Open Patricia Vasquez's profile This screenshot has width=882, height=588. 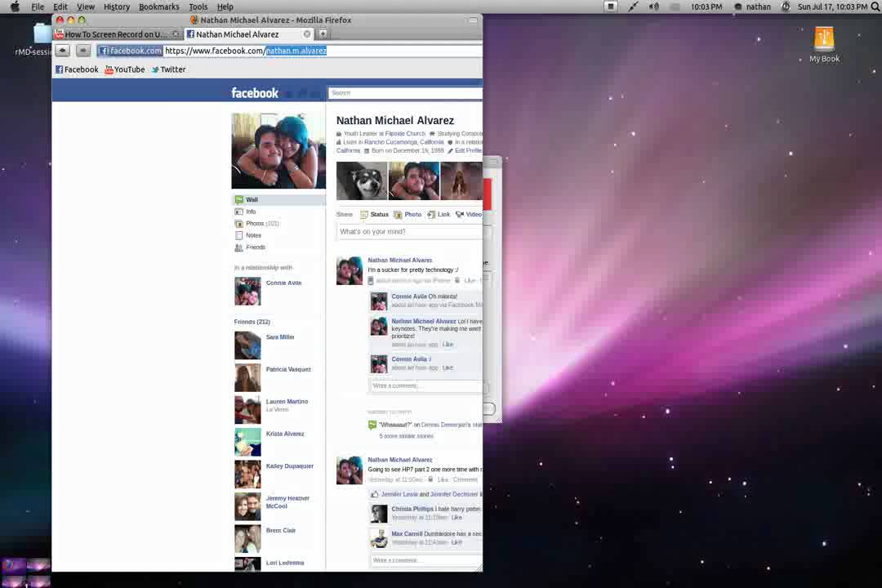288,370
